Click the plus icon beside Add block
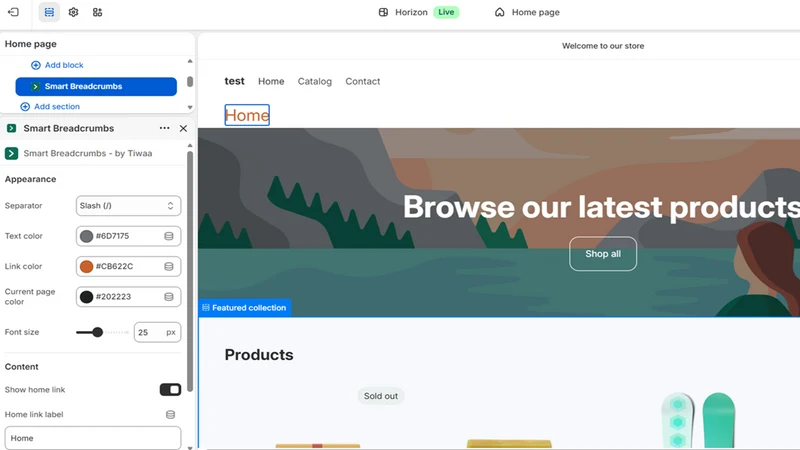The width and height of the screenshot is (800, 450). click(x=36, y=65)
